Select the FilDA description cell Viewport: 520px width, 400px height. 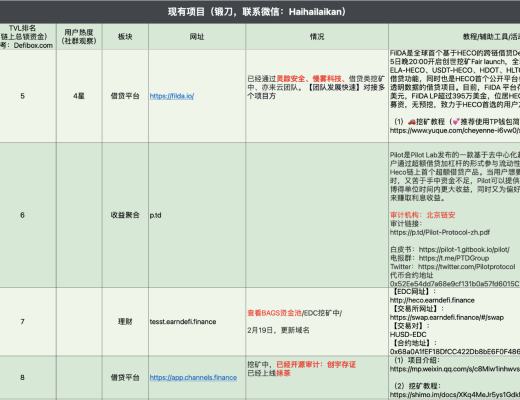pyautogui.click(x=454, y=96)
